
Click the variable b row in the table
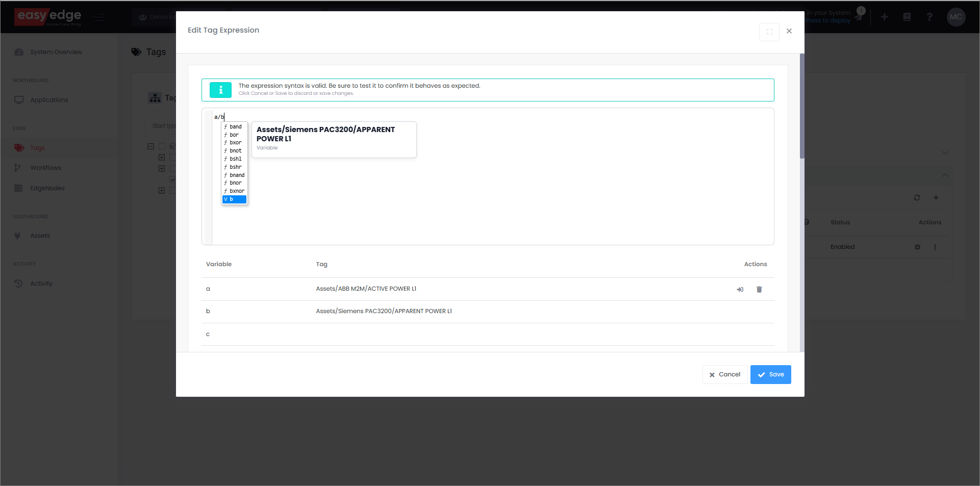point(384,312)
